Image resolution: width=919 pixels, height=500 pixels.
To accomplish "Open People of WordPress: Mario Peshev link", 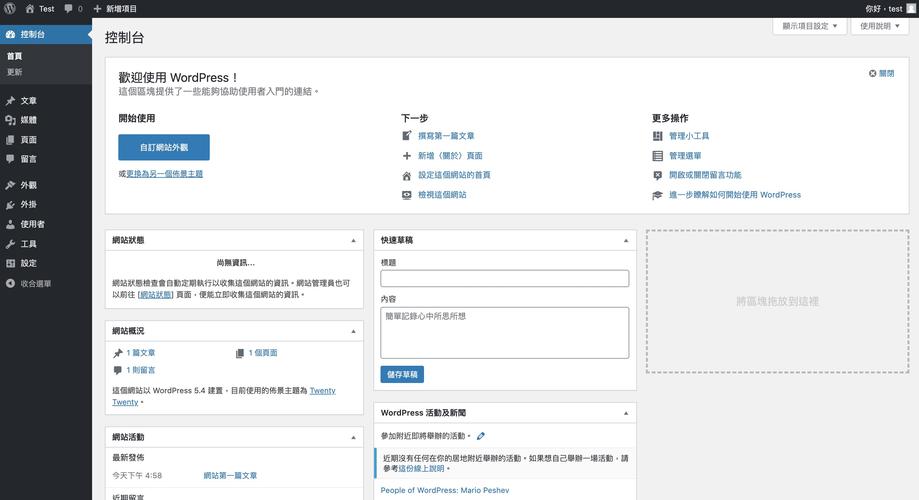I will coord(445,490).
